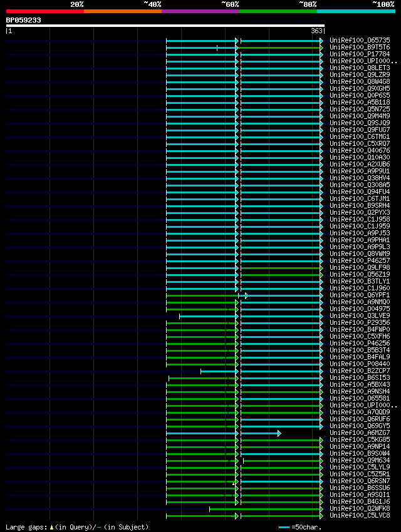This screenshot has width=401, height=532.
Task: Select label UniRef100_A9P9U1
Action: 360,171
